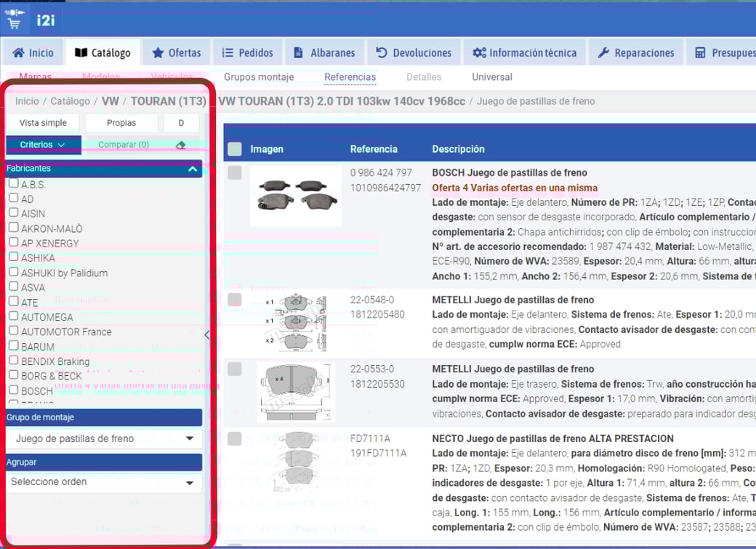The width and height of the screenshot is (756, 549).
Task: Select the NECTO FD7111A row checkbox
Action: pos(235,438)
